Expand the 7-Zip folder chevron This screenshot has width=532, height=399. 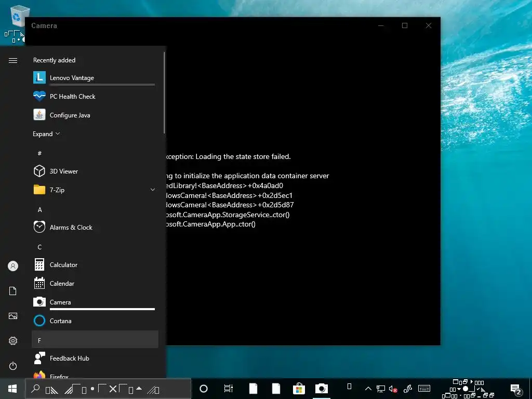coord(153,190)
